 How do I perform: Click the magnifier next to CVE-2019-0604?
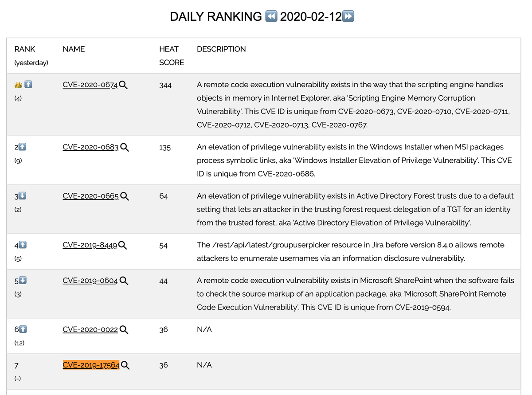pyautogui.click(x=124, y=281)
